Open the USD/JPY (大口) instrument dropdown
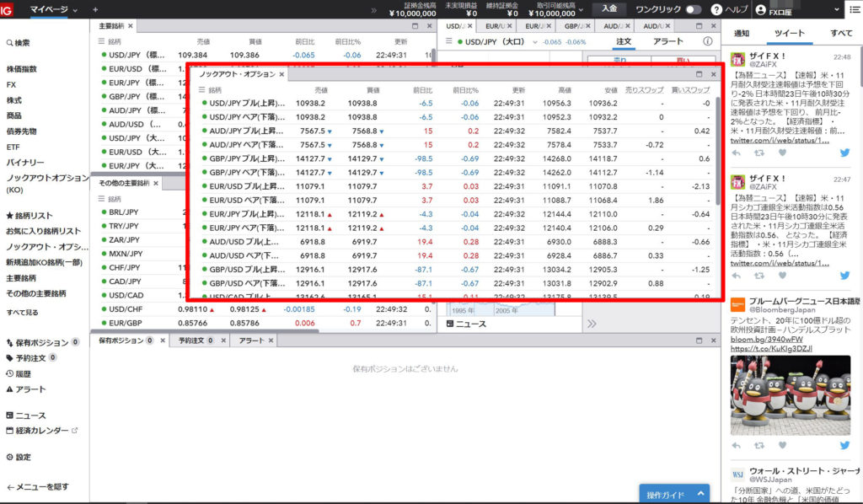This screenshot has height=504, width=863. [x=534, y=42]
